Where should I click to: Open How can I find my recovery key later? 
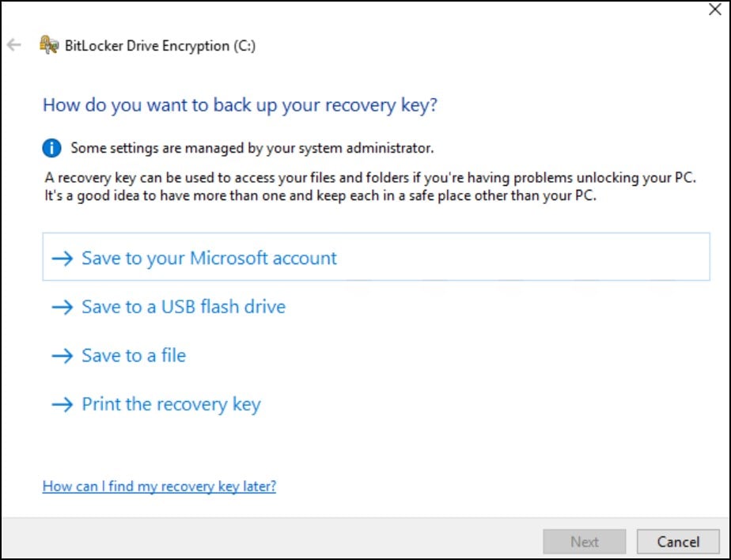tap(160, 486)
